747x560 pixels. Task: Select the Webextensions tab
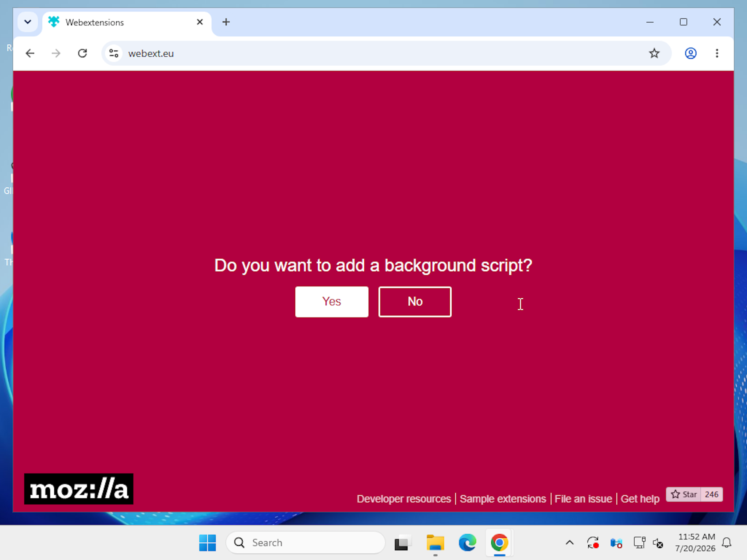[127, 23]
